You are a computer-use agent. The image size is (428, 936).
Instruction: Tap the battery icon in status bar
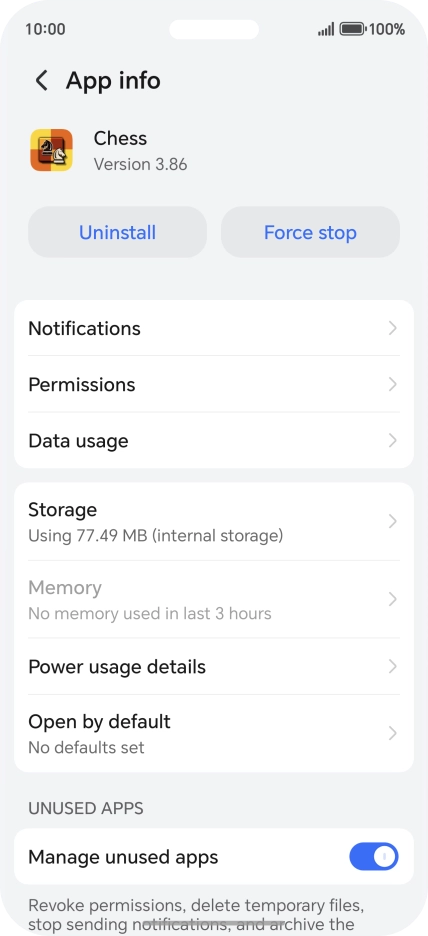coord(352,29)
